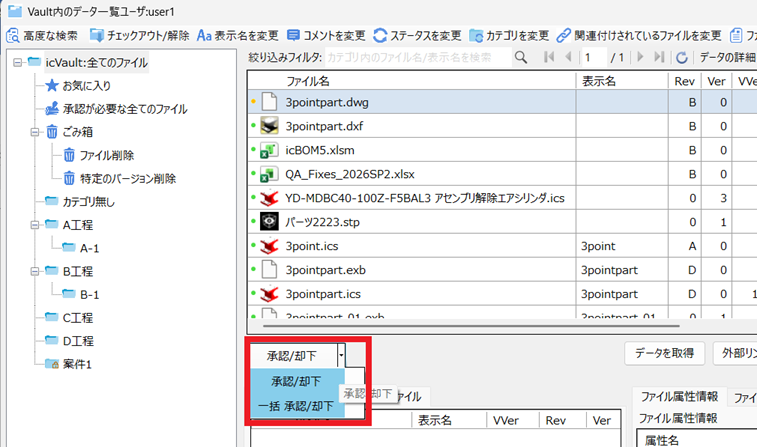Select the A-1 folder in the tree
This screenshot has width=757, height=447.
coord(89,248)
